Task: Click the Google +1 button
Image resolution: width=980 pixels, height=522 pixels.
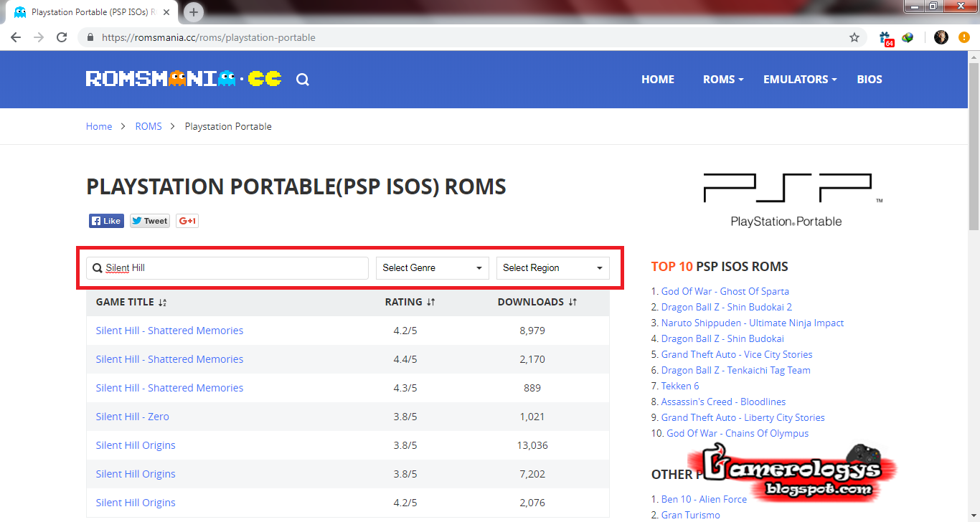Action: tap(187, 221)
